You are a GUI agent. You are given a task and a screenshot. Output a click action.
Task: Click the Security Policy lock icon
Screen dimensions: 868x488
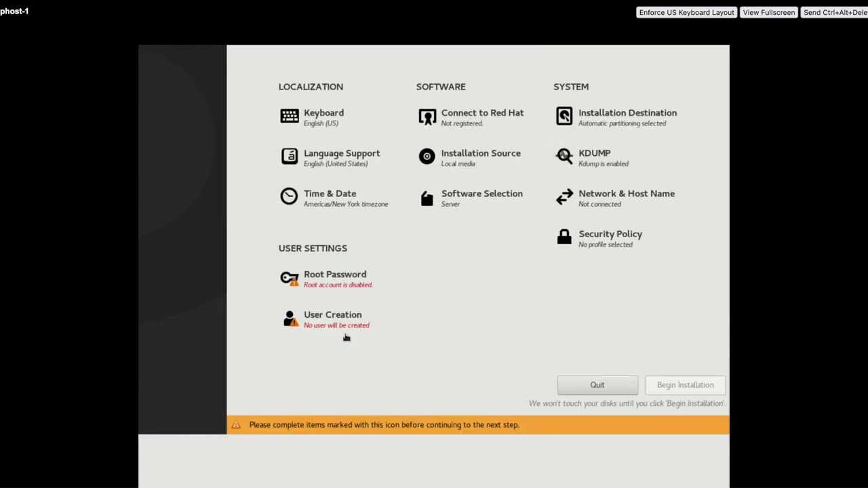coord(564,237)
